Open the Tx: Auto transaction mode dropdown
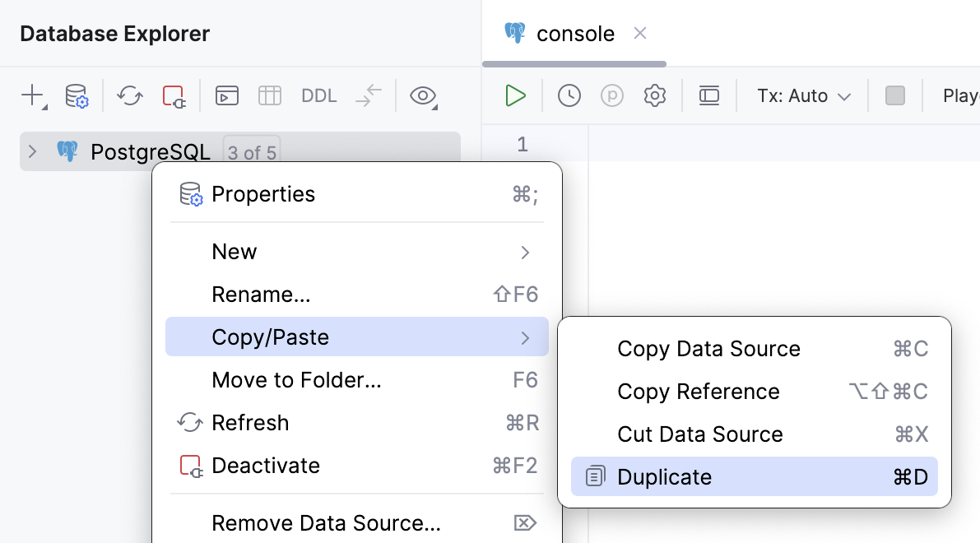 coord(802,95)
